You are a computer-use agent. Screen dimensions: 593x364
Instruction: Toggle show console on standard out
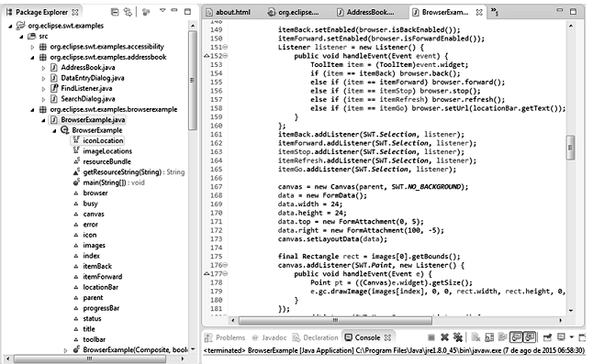(516, 336)
